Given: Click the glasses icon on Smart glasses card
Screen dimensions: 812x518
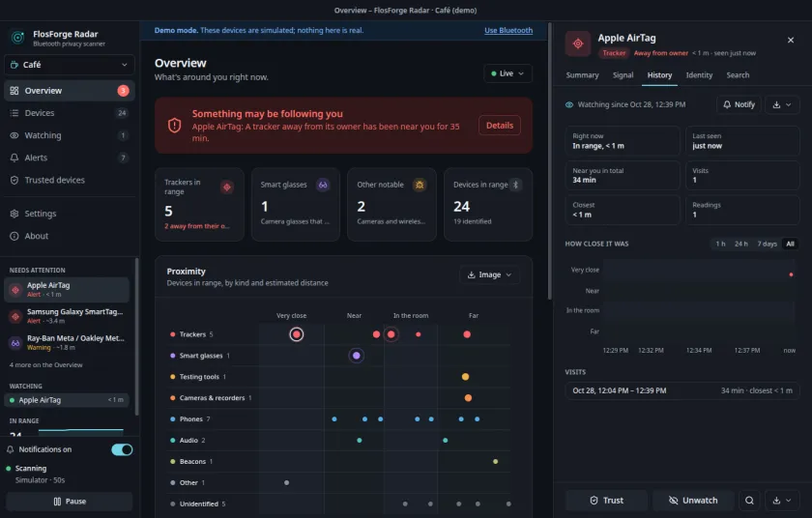Looking at the screenshot, I should point(323,185).
